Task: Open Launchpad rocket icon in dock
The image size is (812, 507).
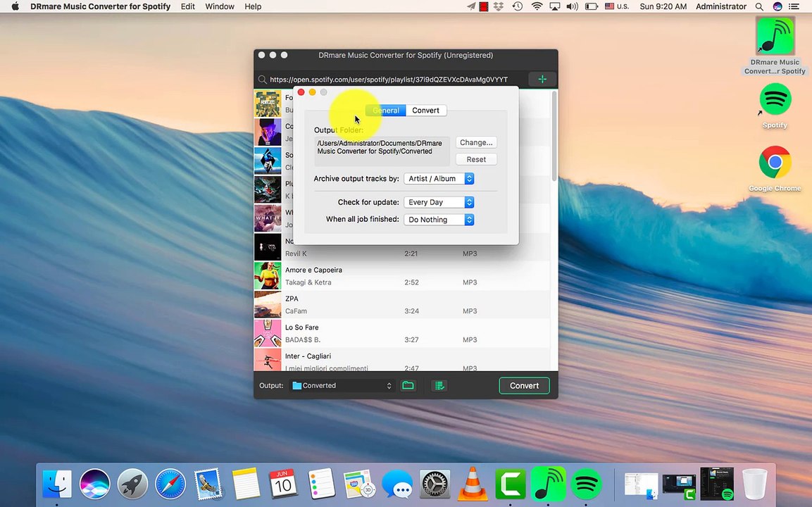Action: pyautogui.click(x=132, y=484)
